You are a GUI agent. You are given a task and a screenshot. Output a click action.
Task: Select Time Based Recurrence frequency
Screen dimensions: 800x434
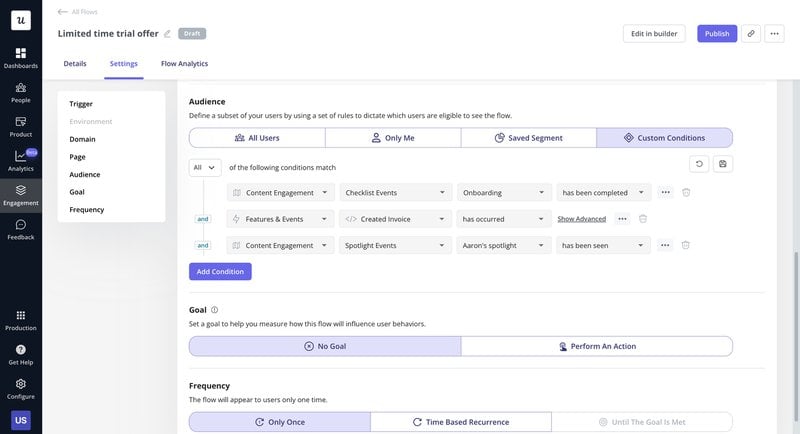461,422
